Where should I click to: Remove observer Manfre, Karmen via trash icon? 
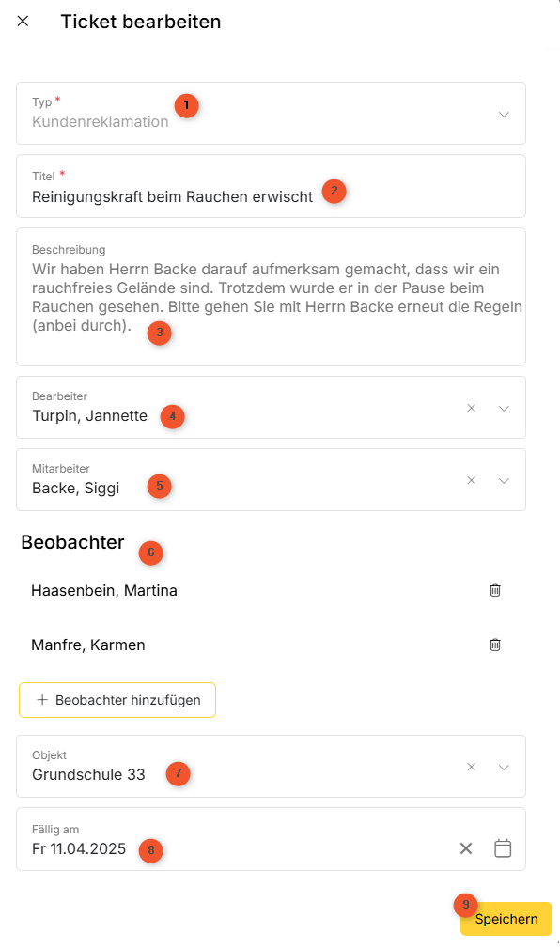coord(494,645)
